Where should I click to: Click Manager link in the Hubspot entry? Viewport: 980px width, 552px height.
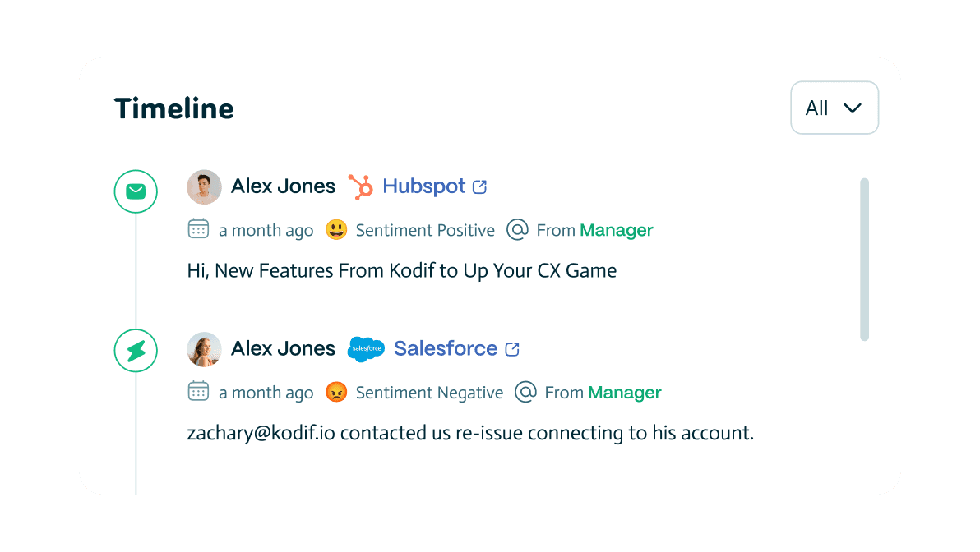coord(617,230)
